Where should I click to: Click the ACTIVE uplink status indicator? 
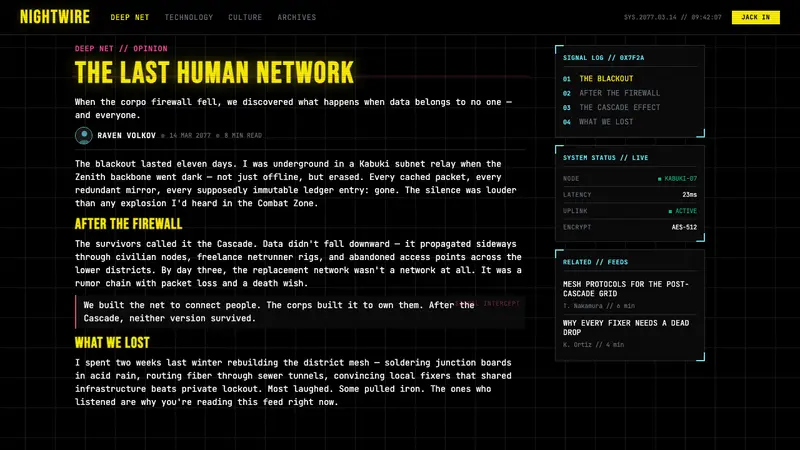click(683, 211)
